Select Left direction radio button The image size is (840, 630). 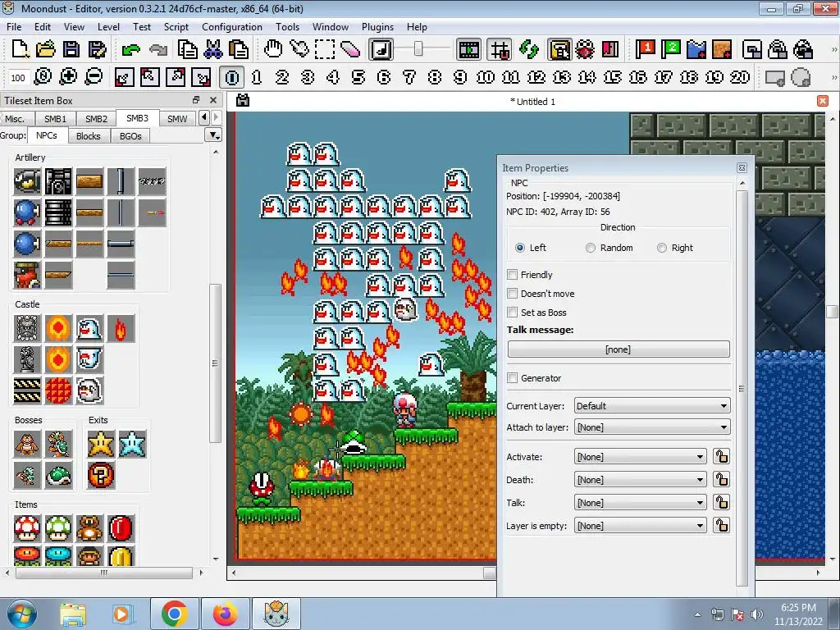(x=519, y=248)
